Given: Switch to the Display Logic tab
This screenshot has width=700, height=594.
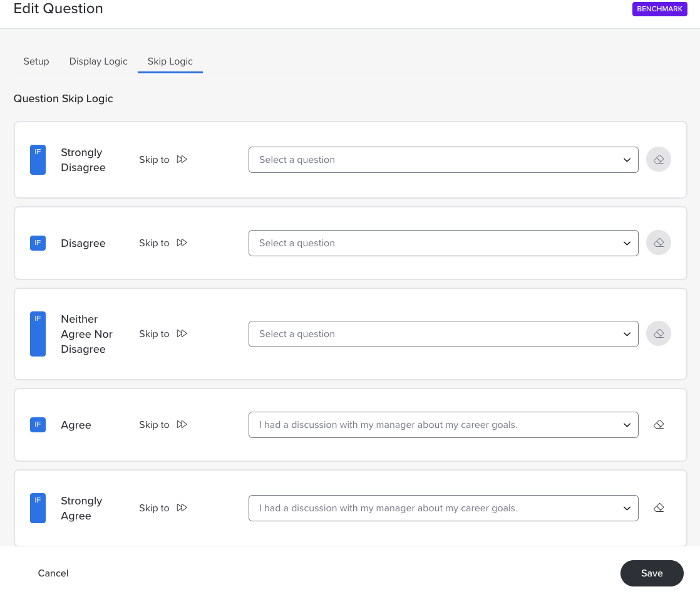Looking at the screenshot, I should [98, 61].
